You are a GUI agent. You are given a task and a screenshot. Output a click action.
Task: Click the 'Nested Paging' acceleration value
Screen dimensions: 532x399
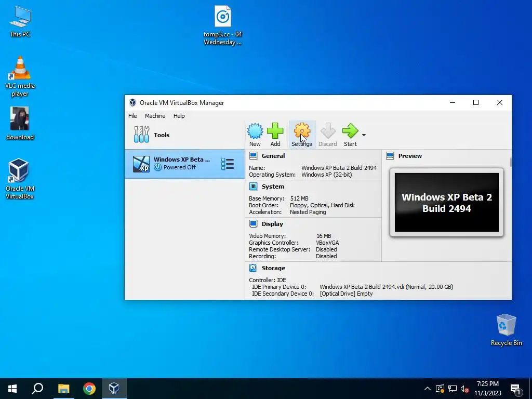click(308, 212)
